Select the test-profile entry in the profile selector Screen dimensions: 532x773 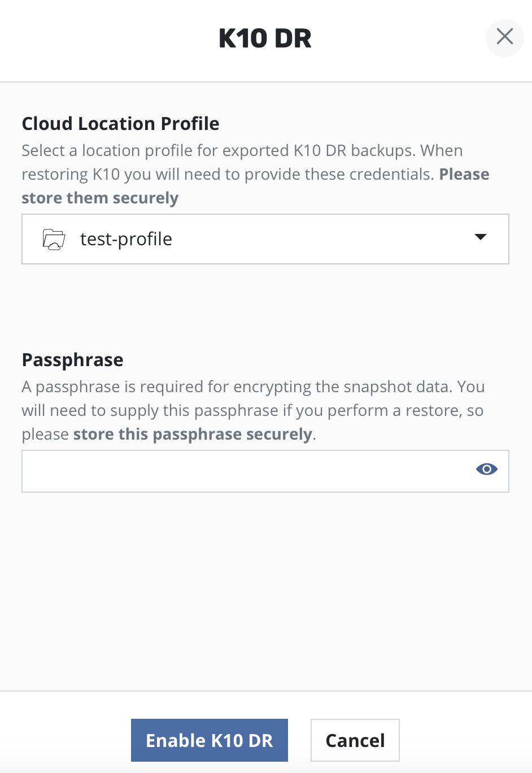[x=126, y=240]
